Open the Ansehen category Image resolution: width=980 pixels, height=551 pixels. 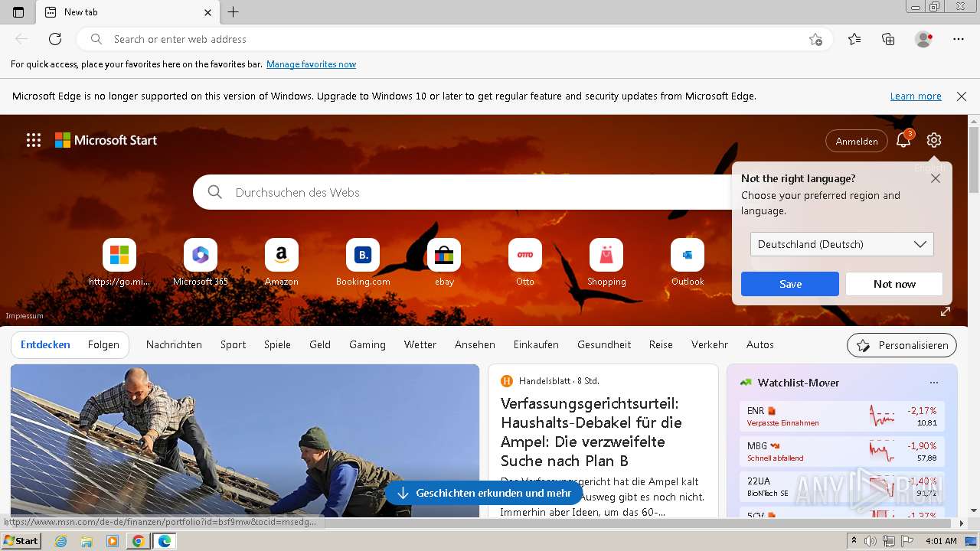[475, 344]
